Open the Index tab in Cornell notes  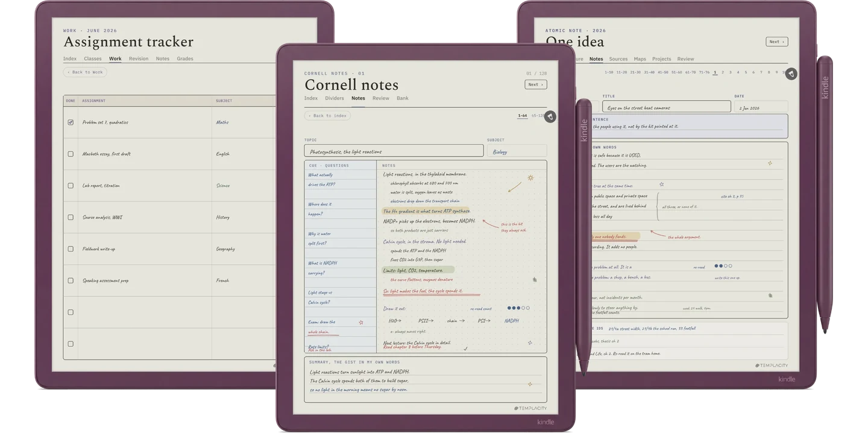point(311,98)
